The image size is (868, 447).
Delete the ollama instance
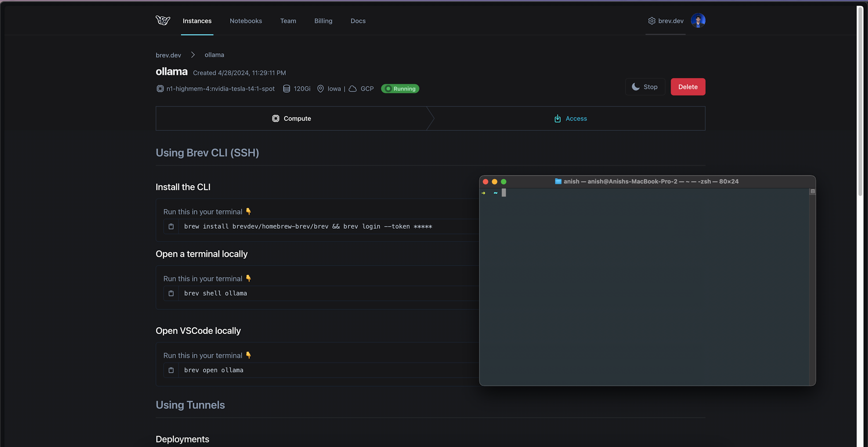(x=688, y=87)
